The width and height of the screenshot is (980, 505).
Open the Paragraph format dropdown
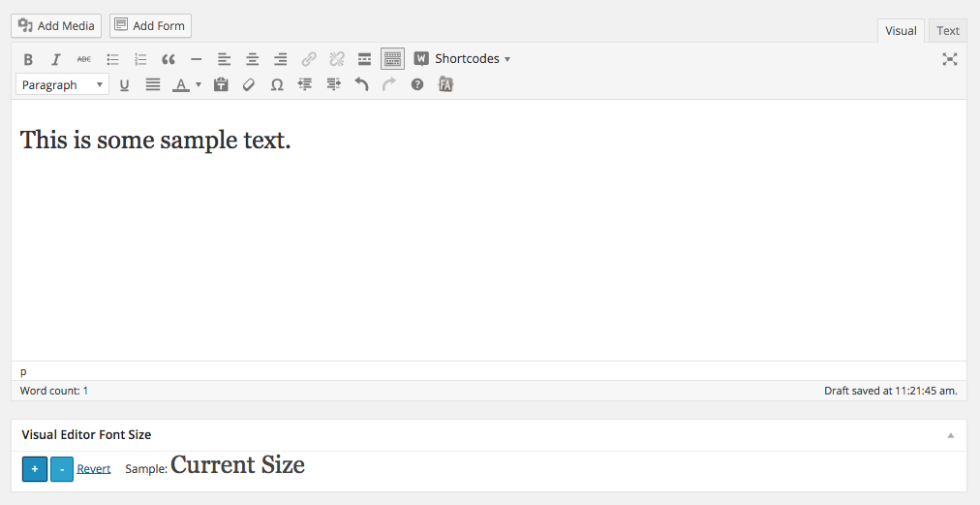tap(62, 85)
